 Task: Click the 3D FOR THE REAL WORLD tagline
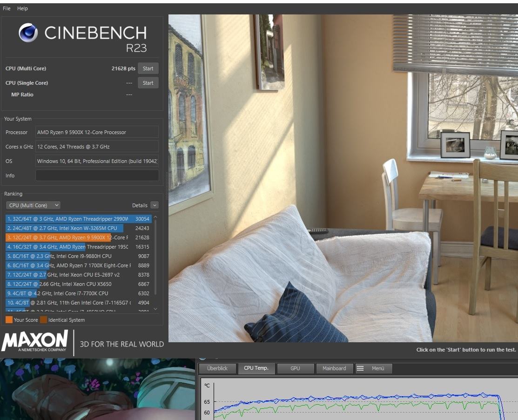coord(122,344)
